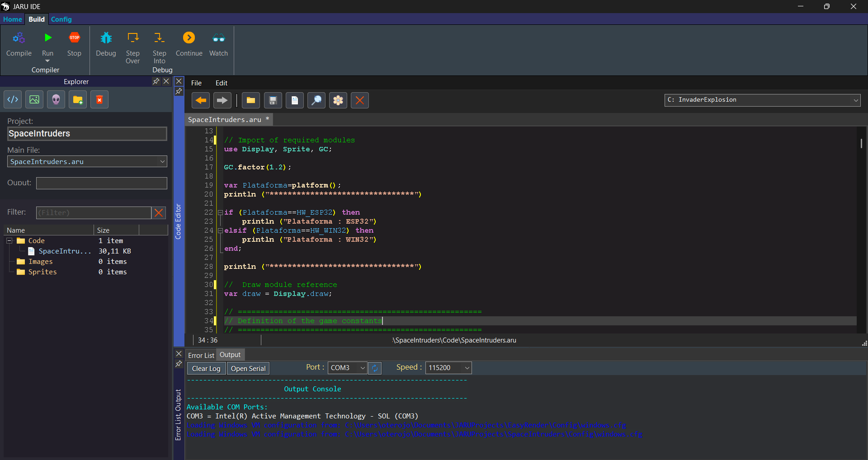Pin the Explorer panel
This screenshot has width=868, height=460.
[156, 81]
